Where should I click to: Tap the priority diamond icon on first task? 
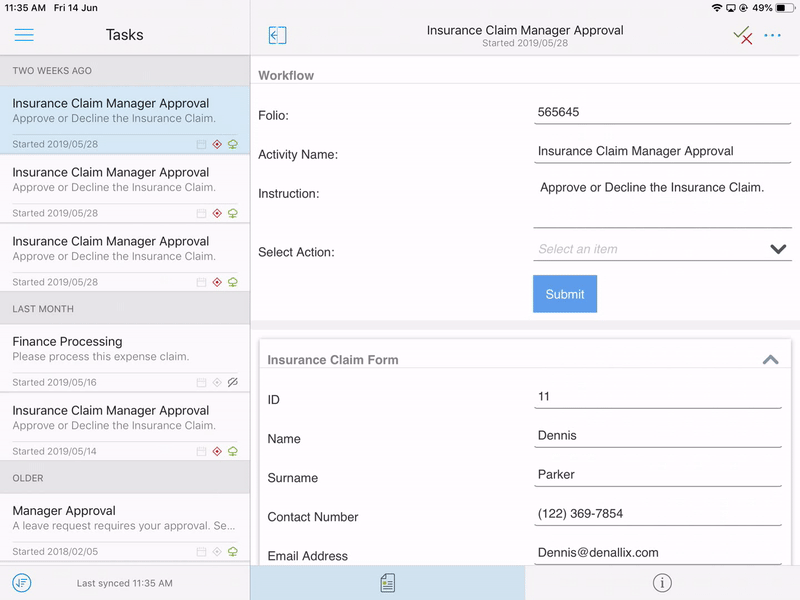point(217,144)
